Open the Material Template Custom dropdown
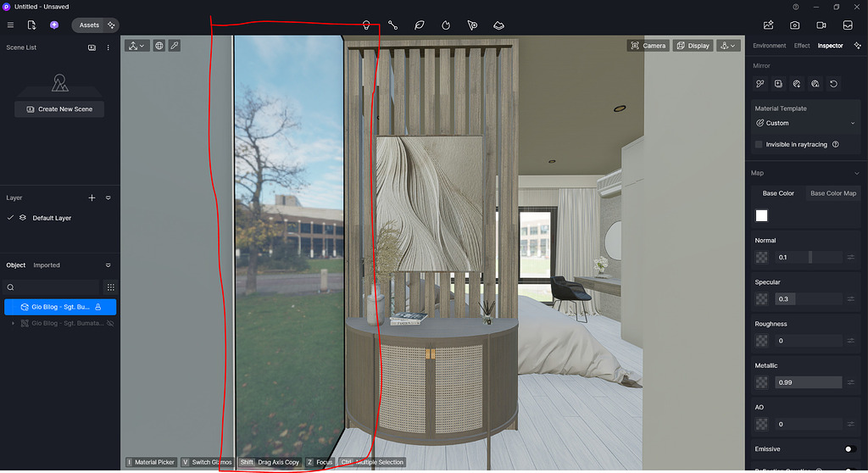This screenshot has width=868, height=473. (805, 123)
